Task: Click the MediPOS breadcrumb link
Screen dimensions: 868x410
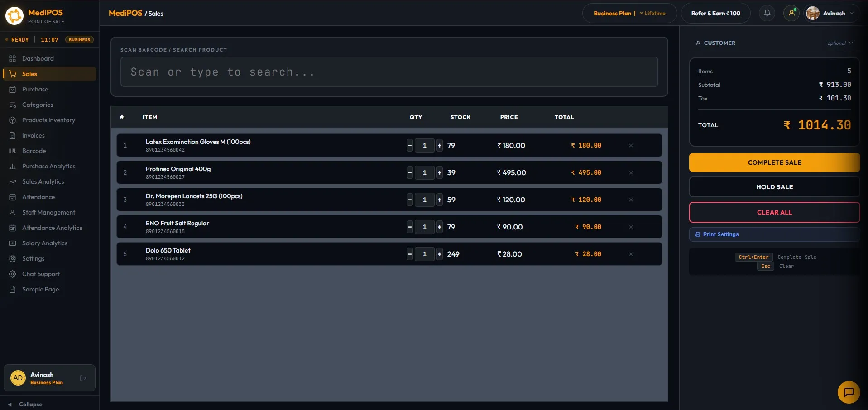Action: click(x=125, y=13)
